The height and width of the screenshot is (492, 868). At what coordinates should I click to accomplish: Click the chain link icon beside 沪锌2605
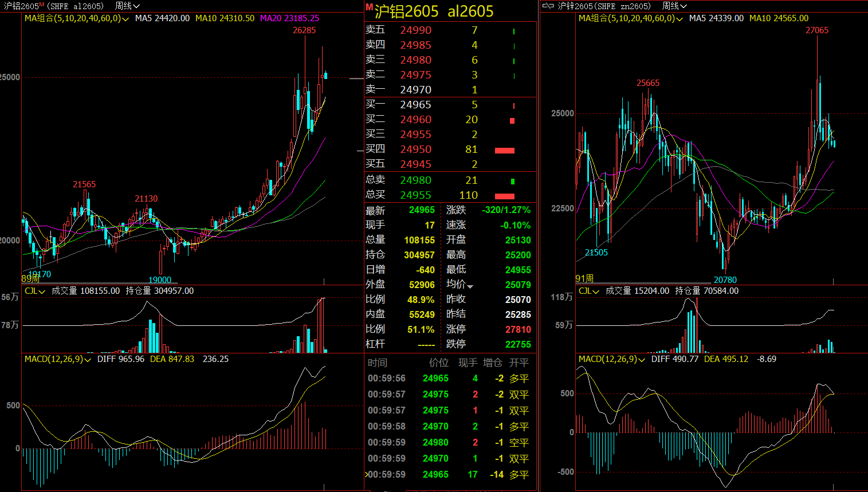(548, 6)
